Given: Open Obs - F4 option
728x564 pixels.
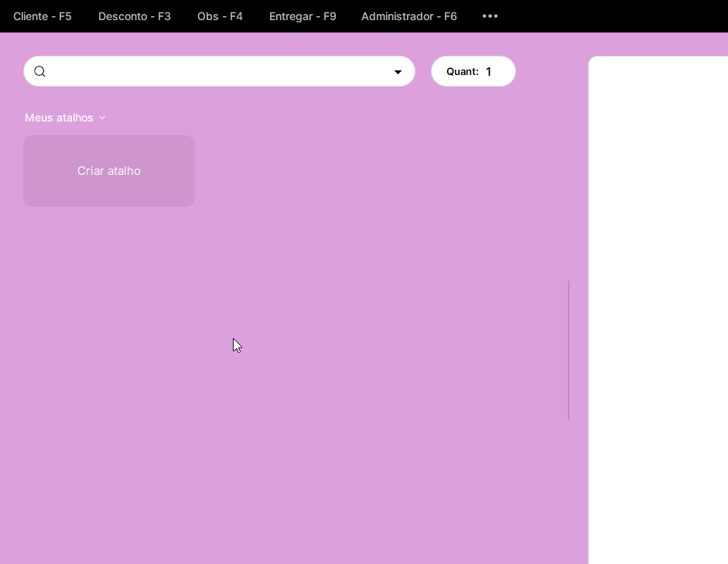Looking at the screenshot, I should [220, 16].
